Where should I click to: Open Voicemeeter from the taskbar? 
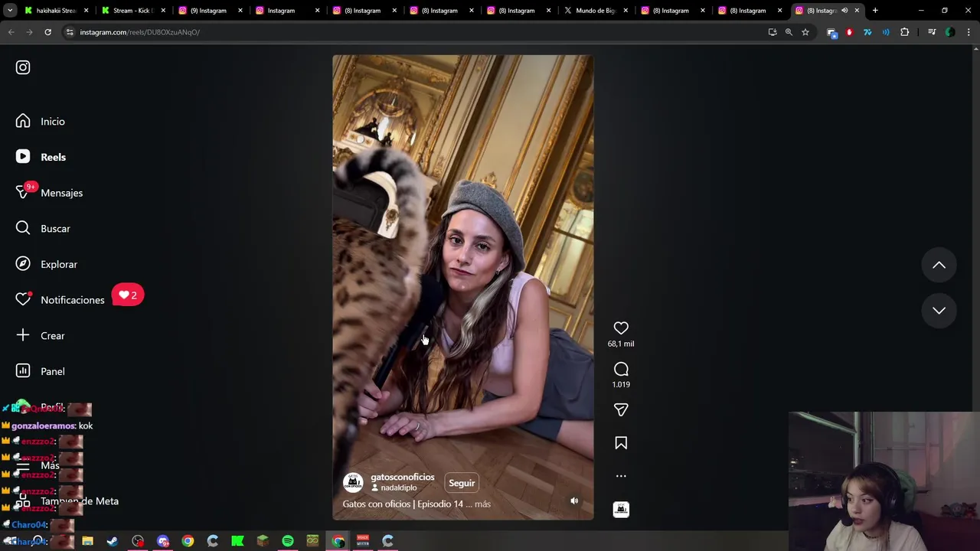[363, 541]
